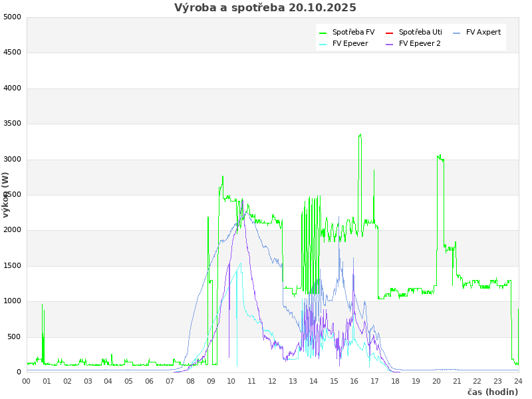
Task: Select hour 06 on the time axis
Action: (x=150, y=381)
